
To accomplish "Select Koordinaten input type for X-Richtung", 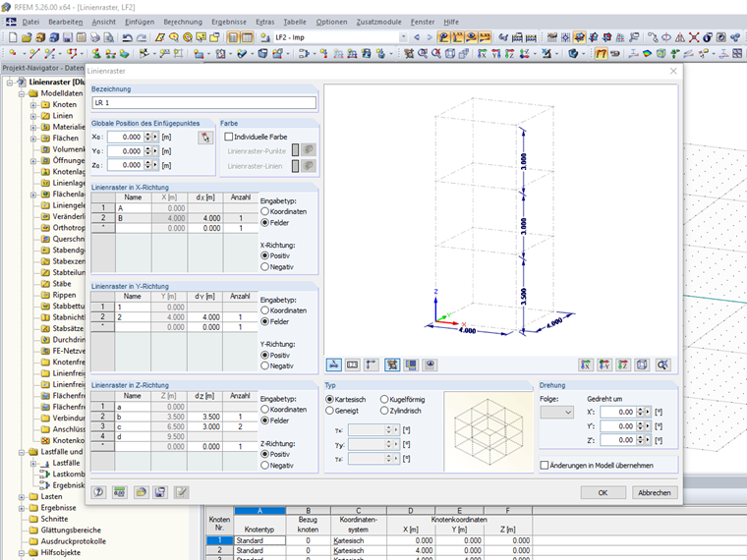I will pos(264,211).
